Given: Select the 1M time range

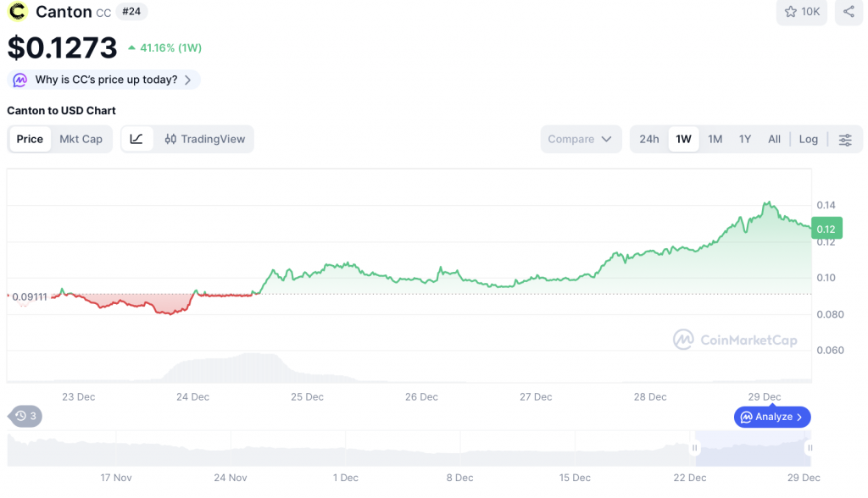Looking at the screenshot, I should [715, 139].
